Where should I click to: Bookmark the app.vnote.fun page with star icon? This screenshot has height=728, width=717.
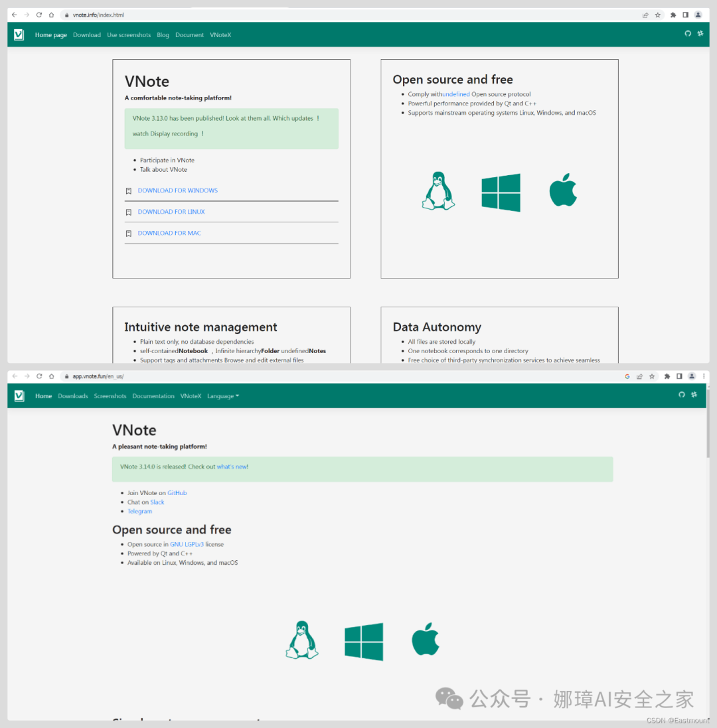(x=651, y=376)
